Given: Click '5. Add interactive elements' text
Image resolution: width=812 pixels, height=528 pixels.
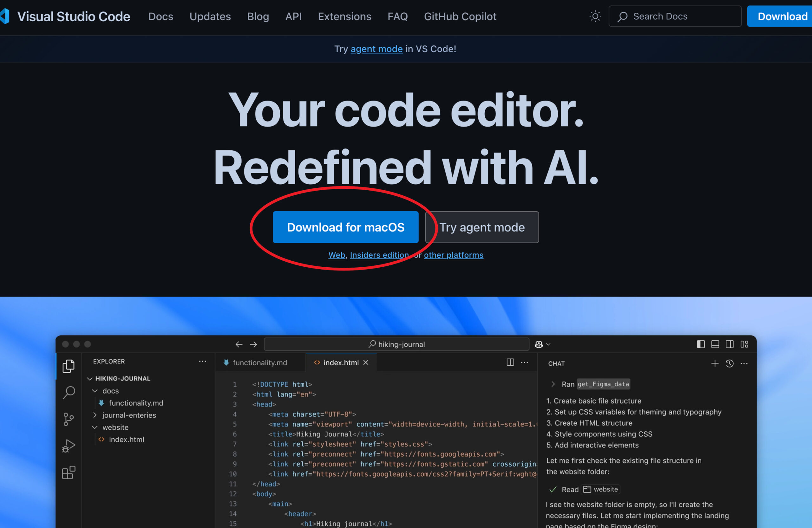Looking at the screenshot, I should [593, 445].
